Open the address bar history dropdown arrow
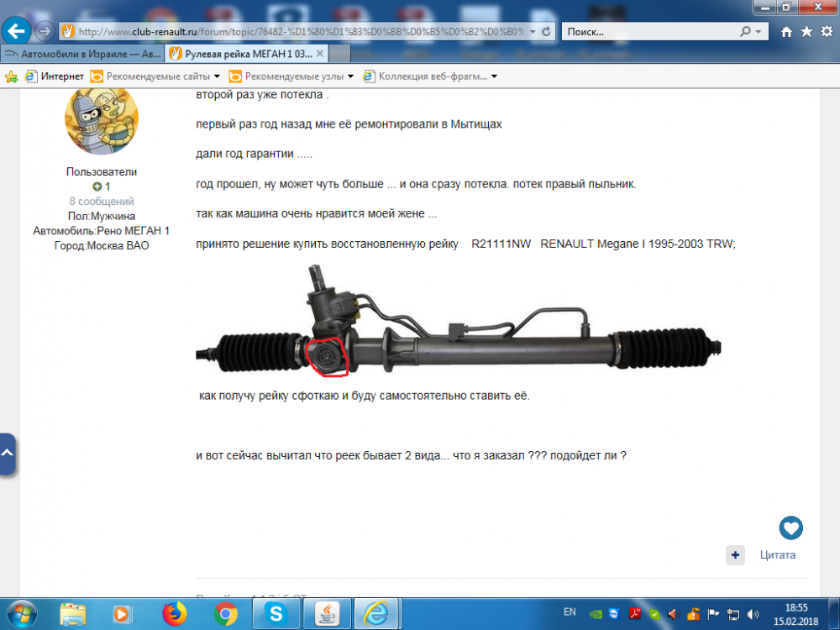This screenshot has height=630, width=840. [533, 32]
